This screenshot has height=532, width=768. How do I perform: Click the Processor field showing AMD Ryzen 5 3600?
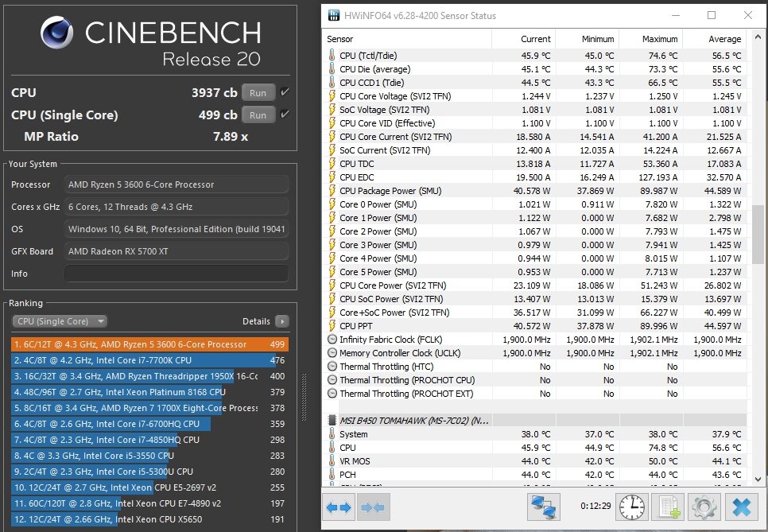click(176, 184)
